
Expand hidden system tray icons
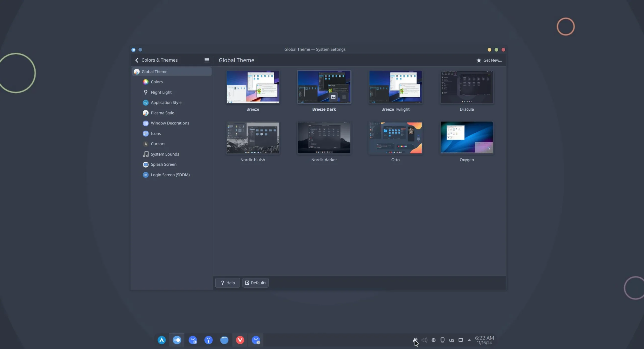[469, 340]
